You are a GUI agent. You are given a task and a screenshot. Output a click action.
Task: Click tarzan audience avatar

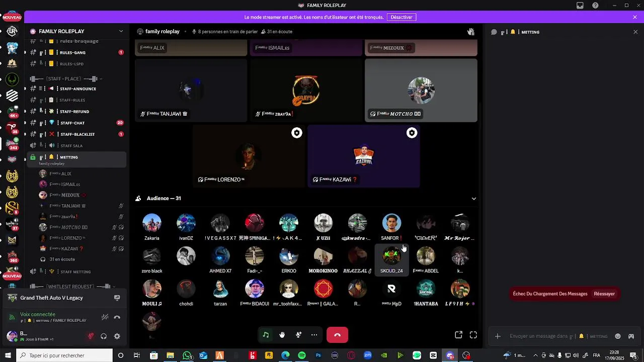point(220,289)
